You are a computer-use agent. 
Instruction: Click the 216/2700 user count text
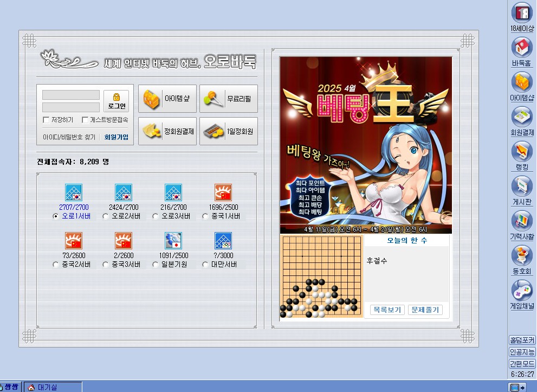173,207
